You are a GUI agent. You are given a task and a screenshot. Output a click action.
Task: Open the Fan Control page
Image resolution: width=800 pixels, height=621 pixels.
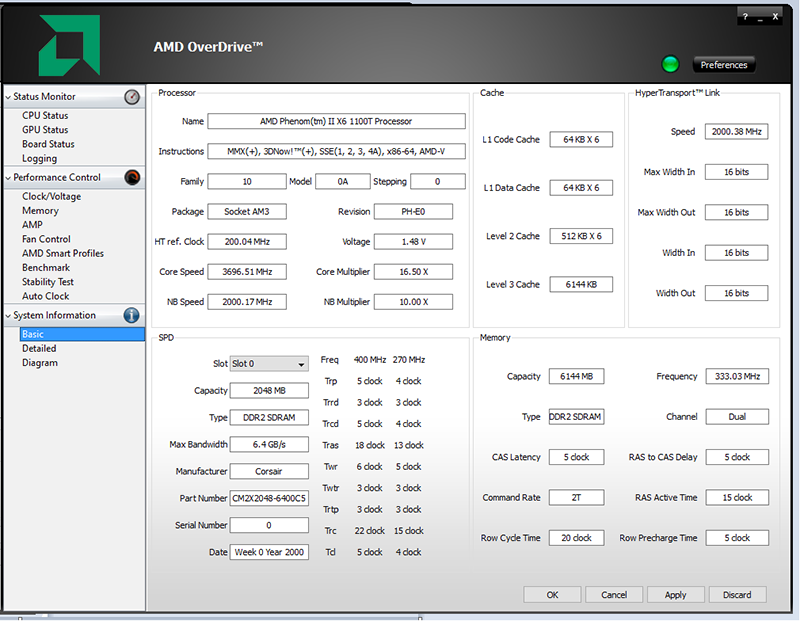click(x=46, y=239)
